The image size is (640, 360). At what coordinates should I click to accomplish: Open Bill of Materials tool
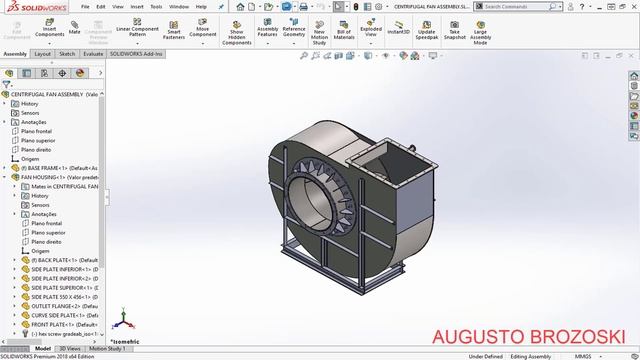click(x=344, y=31)
